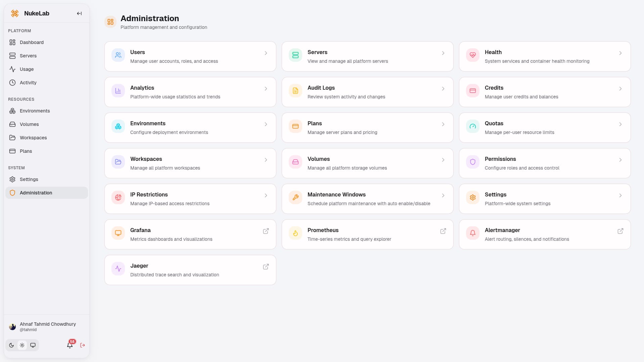
Task: Click the NukeLab logo icon
Action: (15, 13)
